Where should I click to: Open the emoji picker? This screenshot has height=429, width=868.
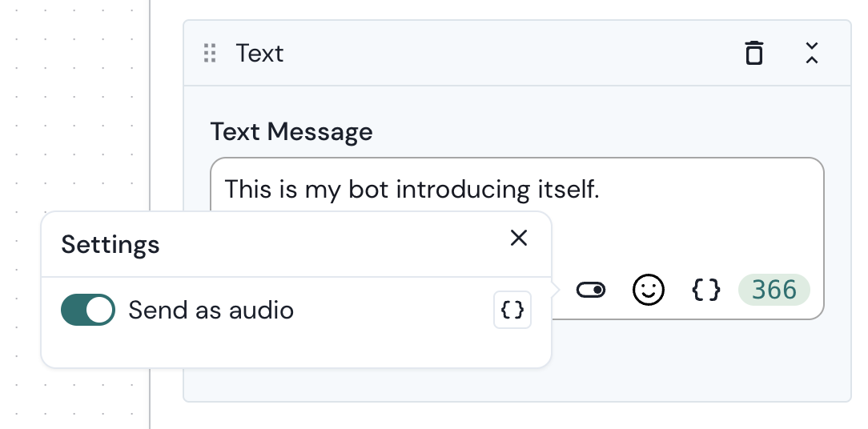649,290
